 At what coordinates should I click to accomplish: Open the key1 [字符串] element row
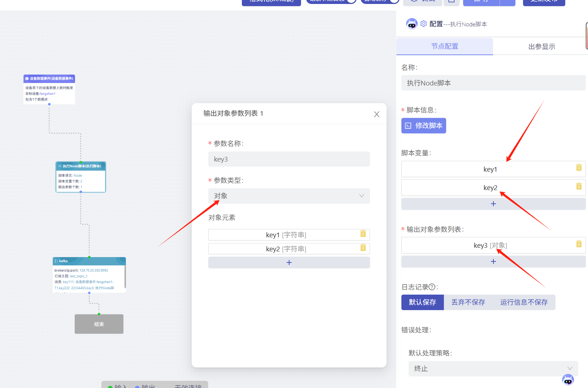coord(289,235)
